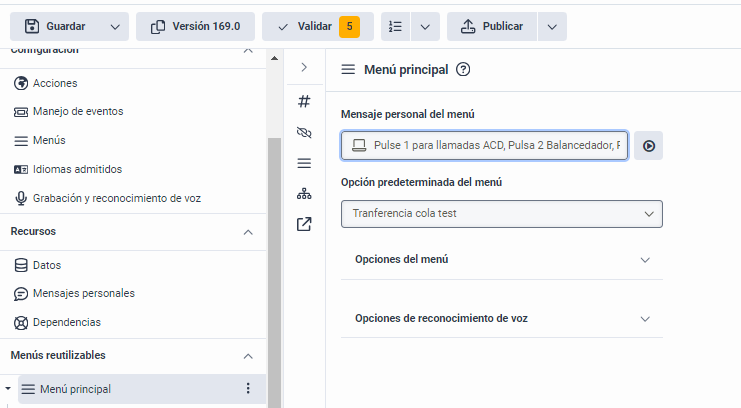Screen dimensions: 741x408
Task: Toggle the crossed-eye visibility icon
Action: point(305,132)
